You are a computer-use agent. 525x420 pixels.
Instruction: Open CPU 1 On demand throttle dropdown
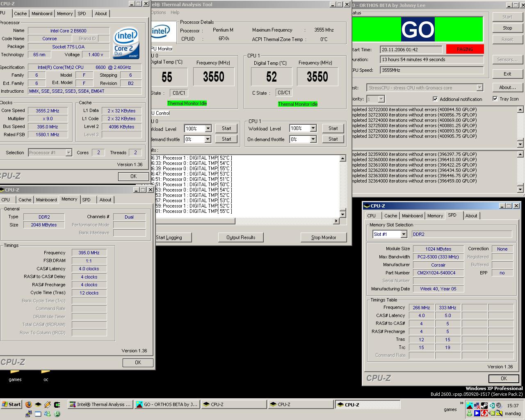tap(313, 139)
